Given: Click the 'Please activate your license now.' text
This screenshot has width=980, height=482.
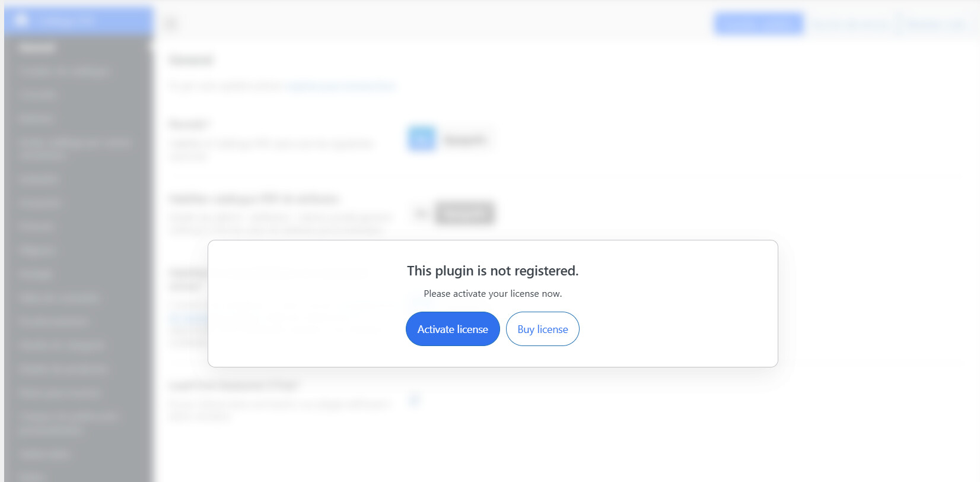Looking at the screenshot, I should (x=492, y=293).
